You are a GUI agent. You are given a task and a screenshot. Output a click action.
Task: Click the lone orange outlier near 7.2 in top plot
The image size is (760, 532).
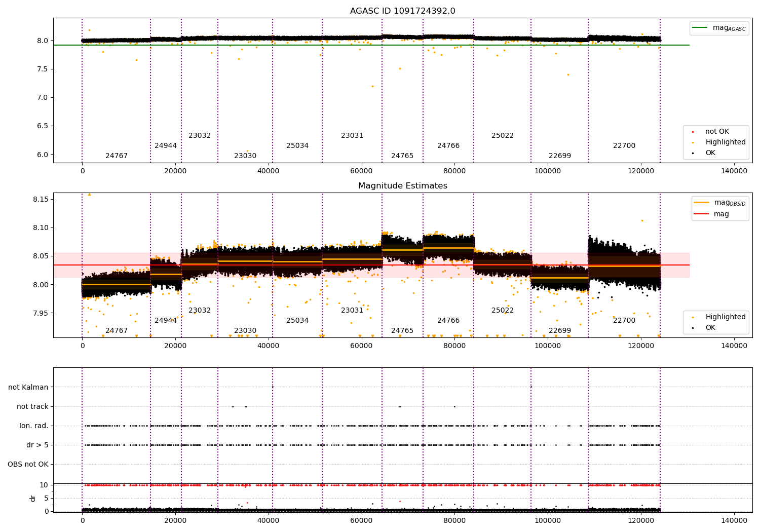click(x=372, y=86)
